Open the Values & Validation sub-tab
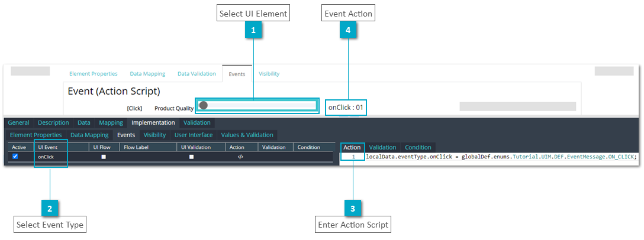 point(247,135)
